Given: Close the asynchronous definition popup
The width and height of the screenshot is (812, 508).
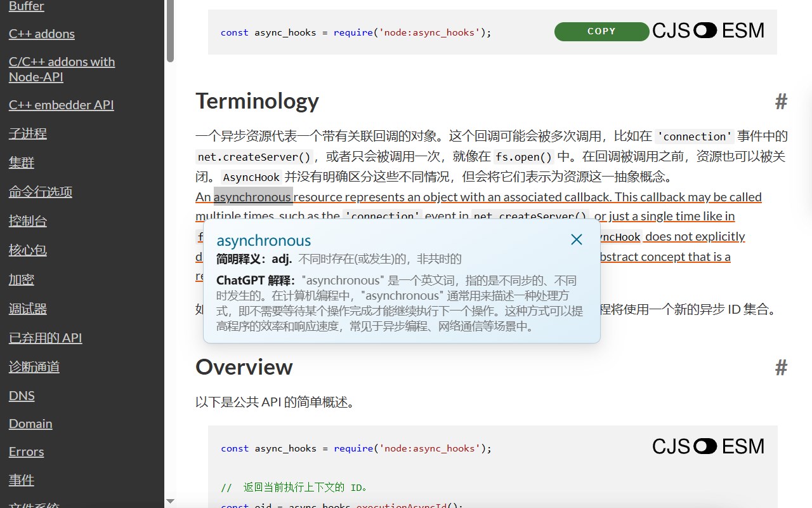Looking at the screenshot, I should [x=576, y=239].
